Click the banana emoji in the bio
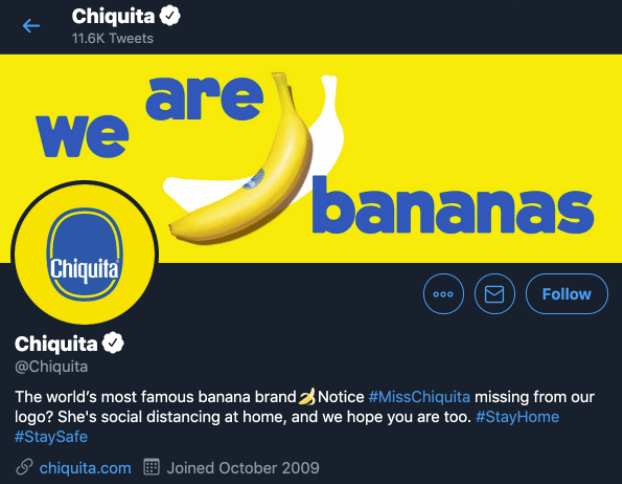The height and width of the screenshot is (484, 622). (x=306, y=395)
